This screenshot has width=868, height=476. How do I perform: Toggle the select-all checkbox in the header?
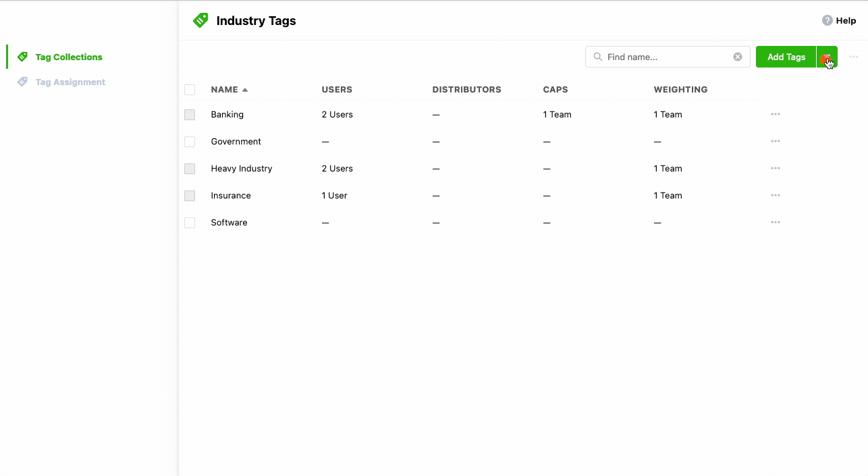(x=190, y=90)
